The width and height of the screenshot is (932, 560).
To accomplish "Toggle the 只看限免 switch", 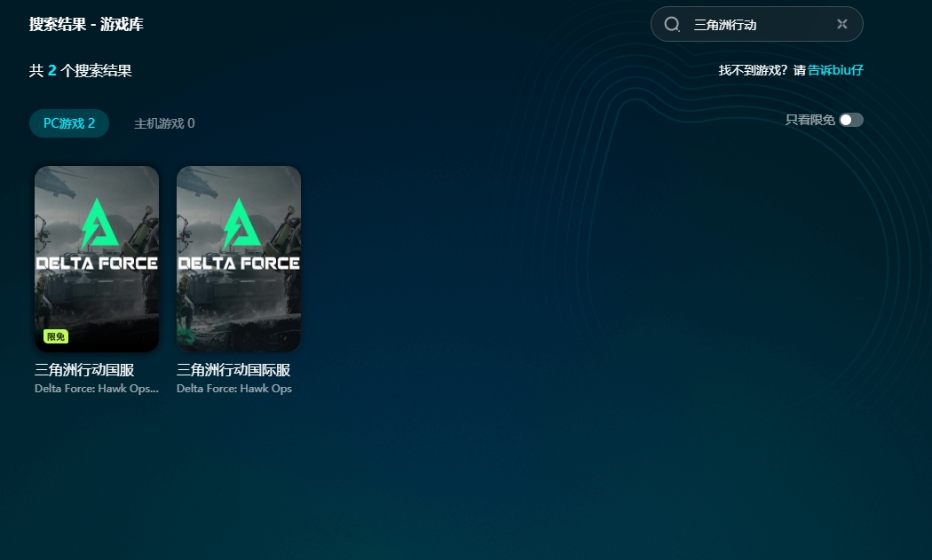I will (x=851, y=120).
